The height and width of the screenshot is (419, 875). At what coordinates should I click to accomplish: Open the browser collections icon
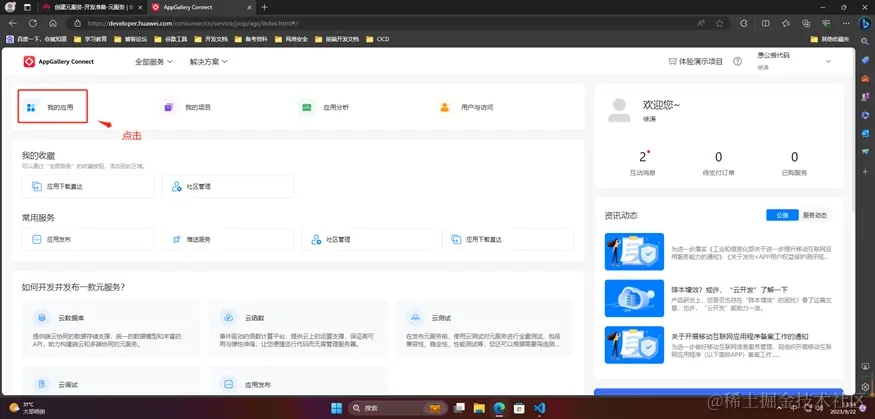point(806,23)
